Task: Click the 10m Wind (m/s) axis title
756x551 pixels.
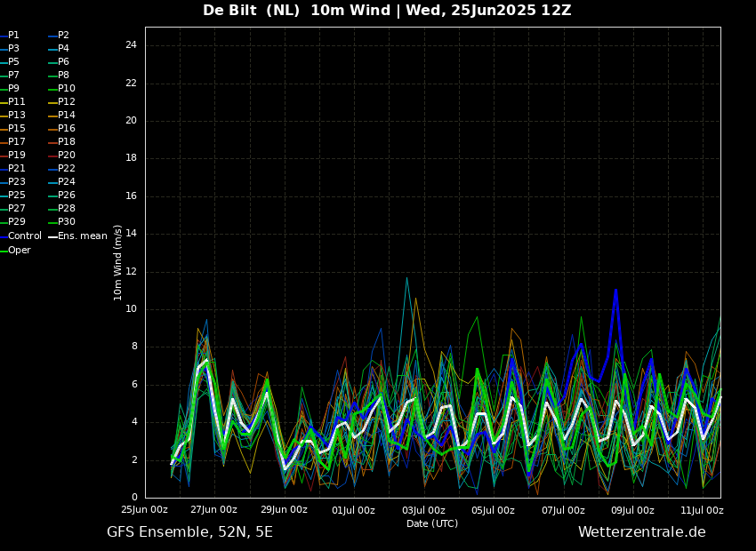Action: tap(117, 262)
